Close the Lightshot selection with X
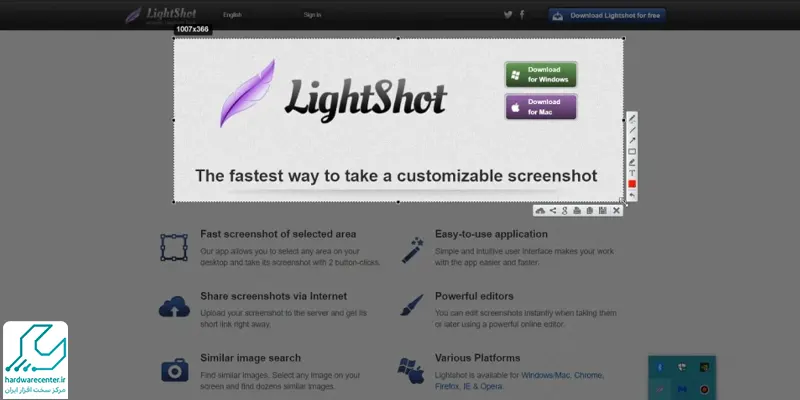Image resolution: width=800 pixels, height=400 pixels. click(x=616, y=211)
